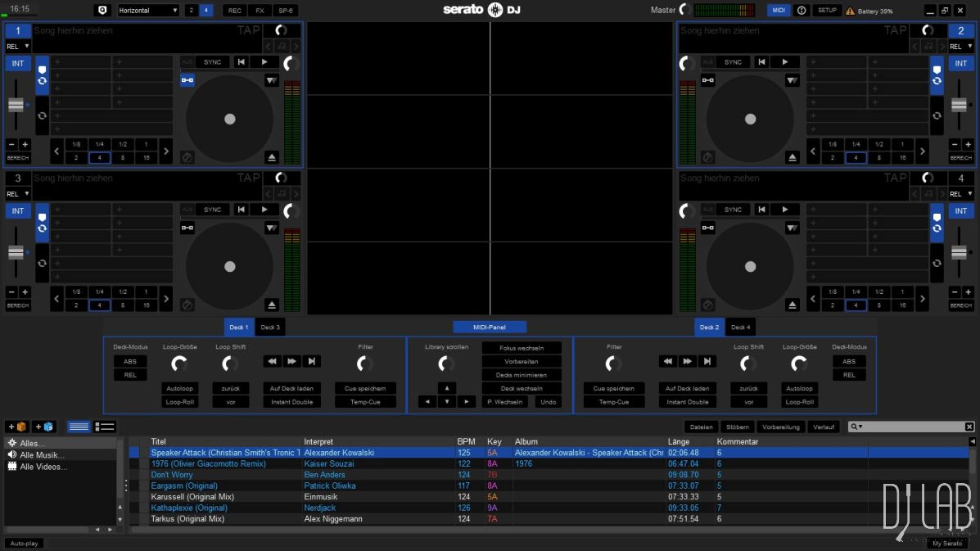Click the add crate icon in library
The image size is (980, 551).
click(x=17, y=427)
